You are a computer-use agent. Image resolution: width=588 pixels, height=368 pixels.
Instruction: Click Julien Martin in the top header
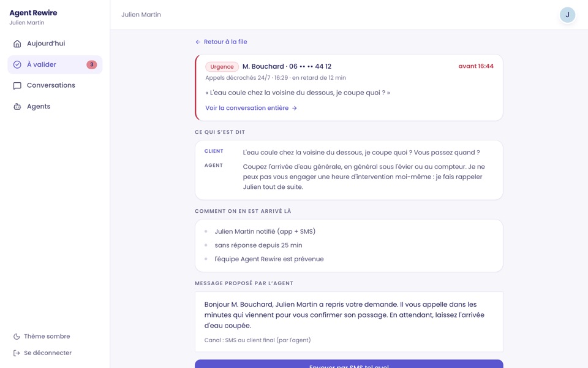tap(141, 15)
